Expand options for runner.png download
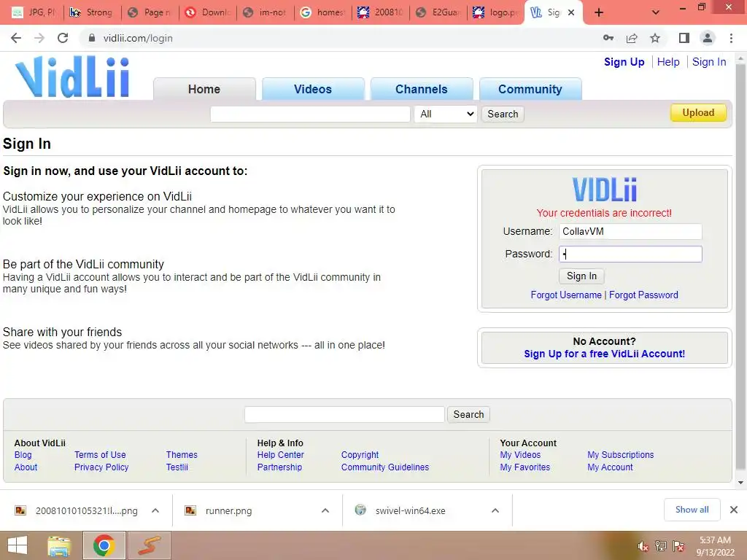 tap(325, 510)
